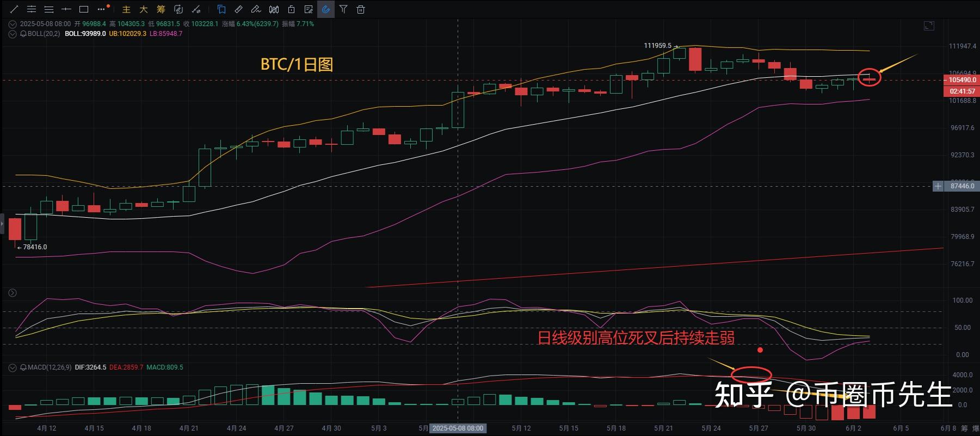The image size is (980, 436).
Task: Select the trend line drawing tool
Action: pos(14,9)
